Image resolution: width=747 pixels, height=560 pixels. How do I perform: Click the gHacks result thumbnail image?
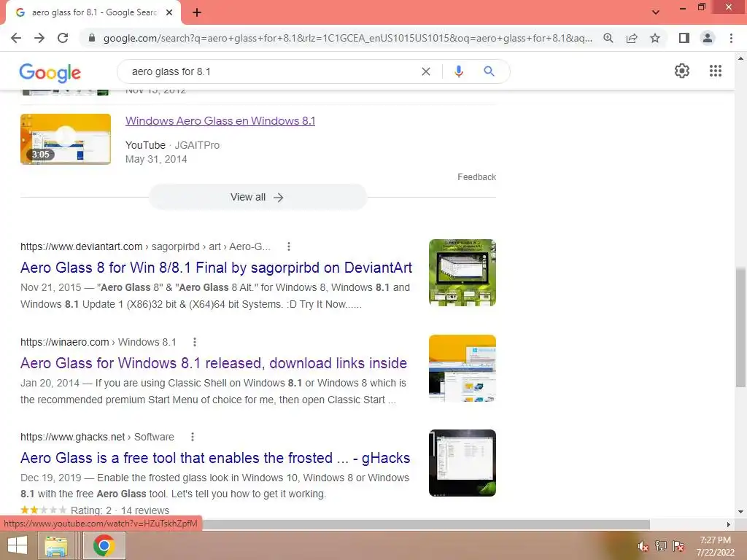click(x=462, y=463)
